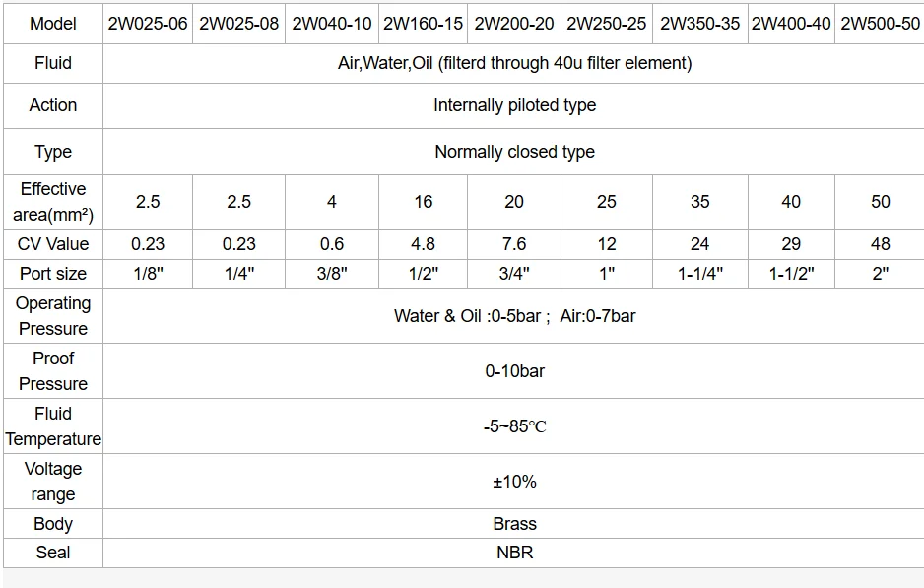The image size is (924, 588).
Task: Click the ±10% voltage range value
Action: 514,482
